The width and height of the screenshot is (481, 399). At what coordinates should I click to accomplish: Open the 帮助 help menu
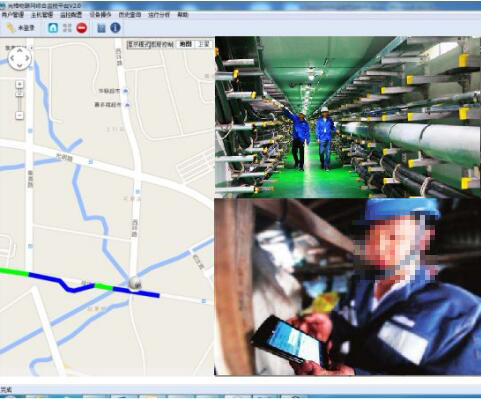183,15
